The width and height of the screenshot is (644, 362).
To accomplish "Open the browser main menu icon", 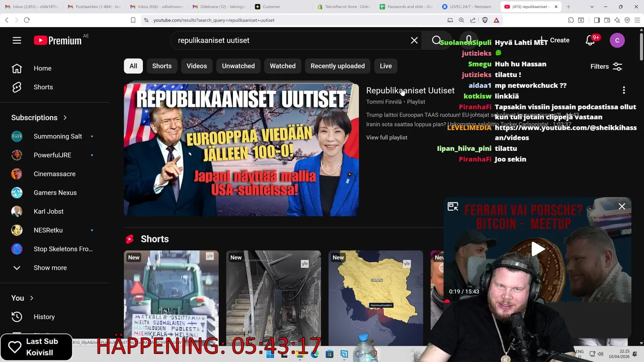I will 637,20.
